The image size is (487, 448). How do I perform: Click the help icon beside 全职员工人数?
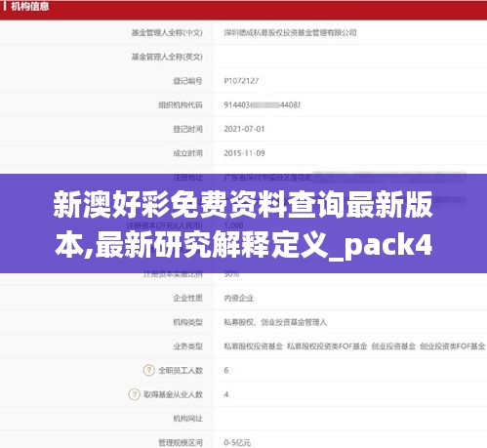click(148, 370)
